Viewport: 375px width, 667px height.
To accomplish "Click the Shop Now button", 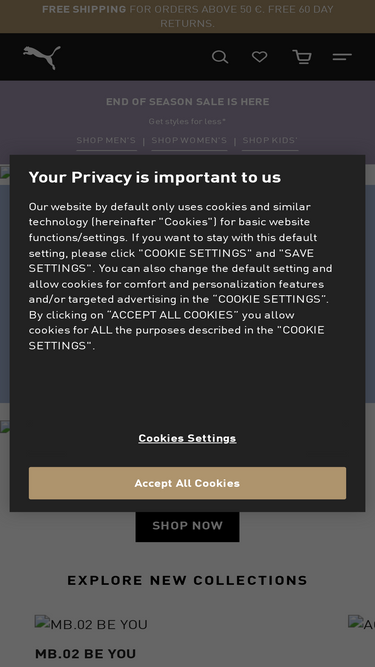I will pyautogui.click(x=187, y=526).
